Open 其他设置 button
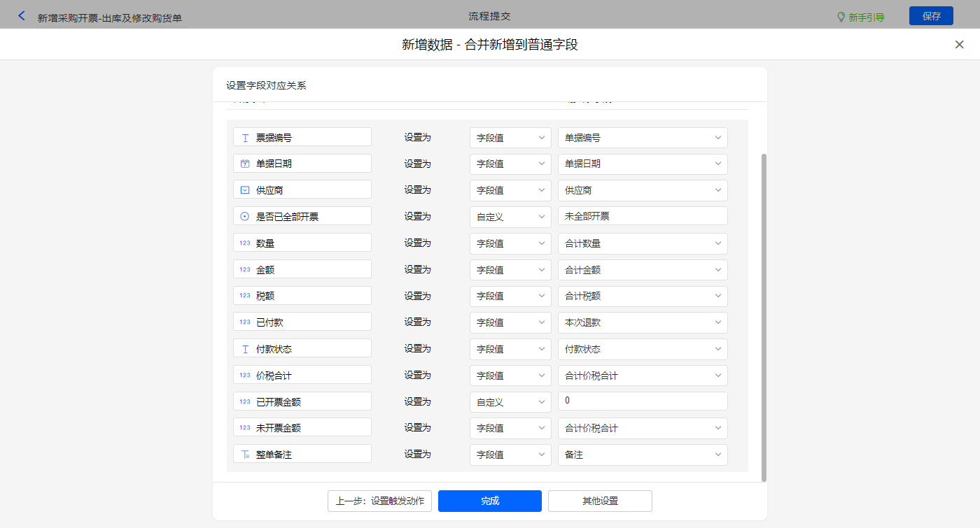Screen dimensions: 980x528 tap(600, 501)
